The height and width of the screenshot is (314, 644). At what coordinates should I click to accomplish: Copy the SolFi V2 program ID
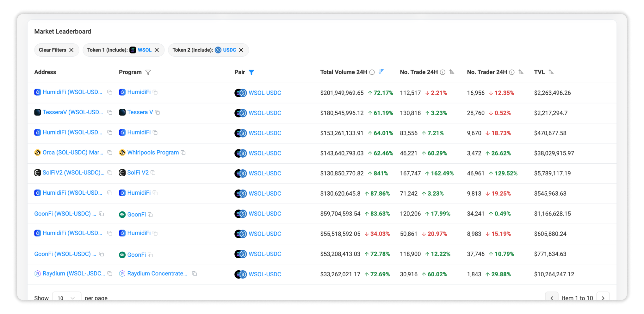click(x=153, y=173)
